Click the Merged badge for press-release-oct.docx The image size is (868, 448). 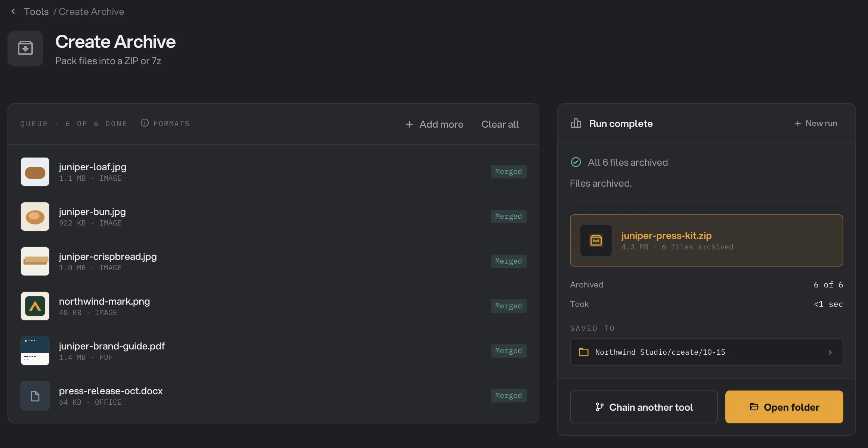(508, 396)
